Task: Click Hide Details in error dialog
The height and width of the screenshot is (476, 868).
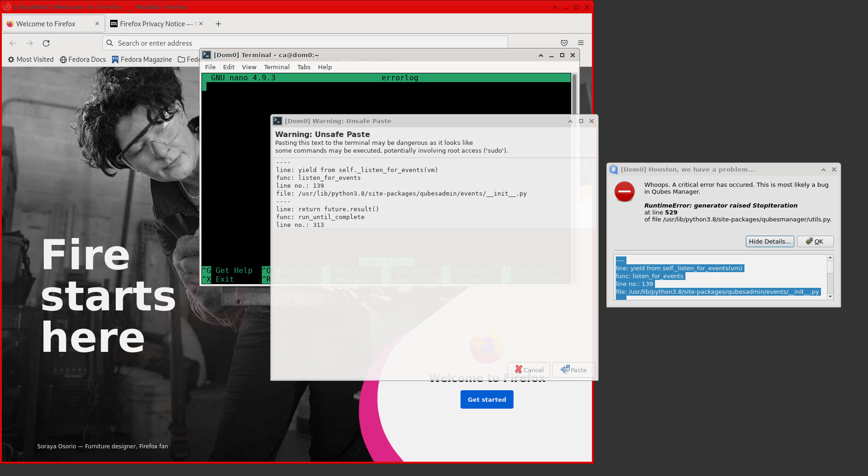Action: click(769, 241)
